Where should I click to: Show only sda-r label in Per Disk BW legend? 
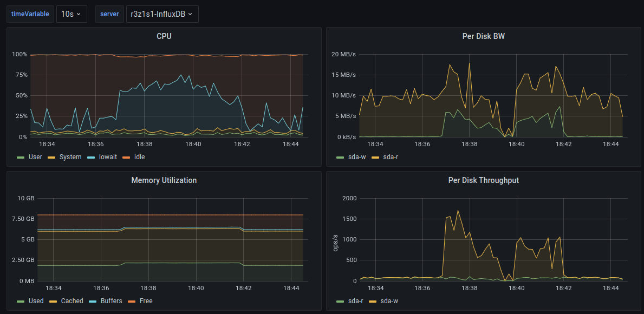[391, 157]
